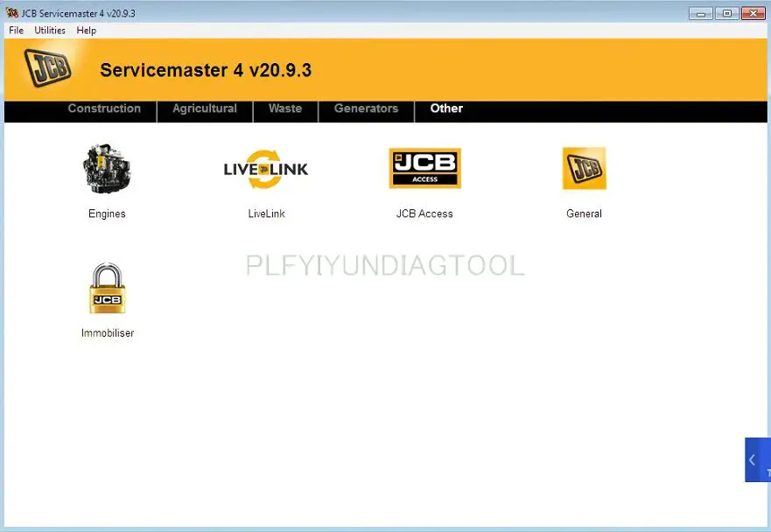This screenshot has height=532, width=771.
Task: Launch the LiveLink tool icon
Action: [x=266, y=169]
